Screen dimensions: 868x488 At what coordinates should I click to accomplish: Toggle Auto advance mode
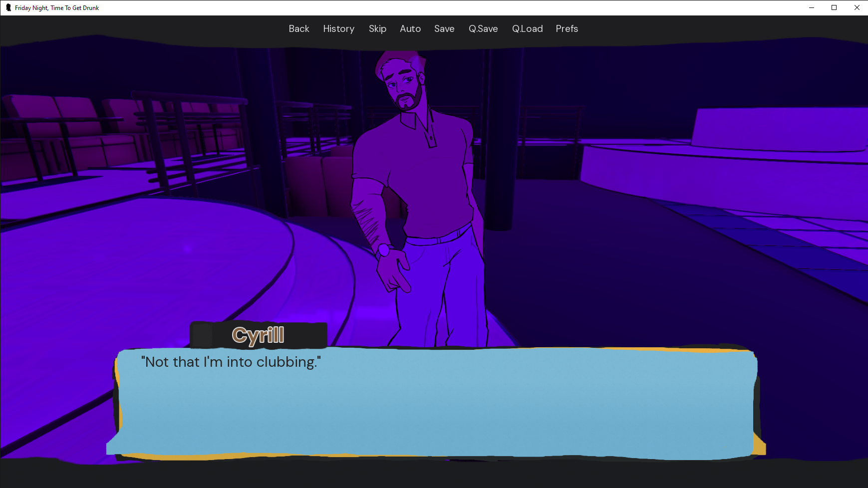coord(410,29)
